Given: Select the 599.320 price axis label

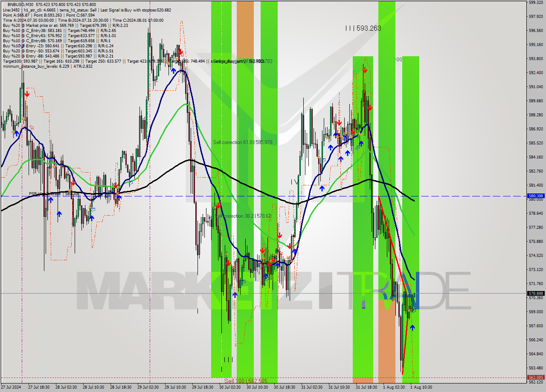Looking at the screenshot, I should tap(536, 2).
